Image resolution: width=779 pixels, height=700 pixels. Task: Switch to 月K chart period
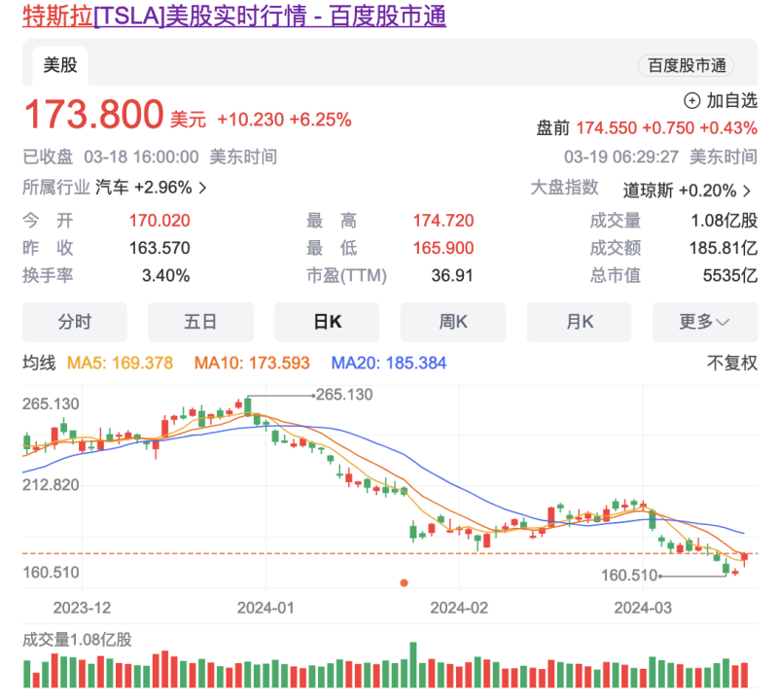[580, 322]
